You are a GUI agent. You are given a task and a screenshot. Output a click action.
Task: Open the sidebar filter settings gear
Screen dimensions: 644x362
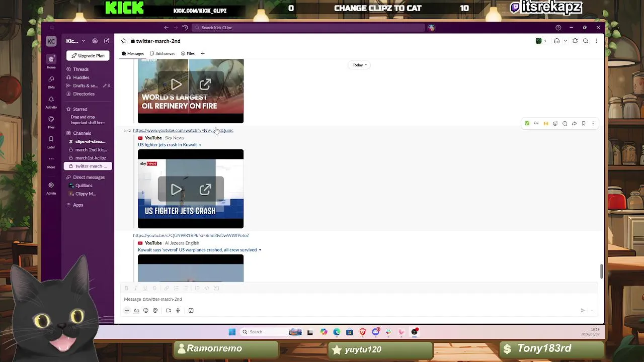coord(95,41)
